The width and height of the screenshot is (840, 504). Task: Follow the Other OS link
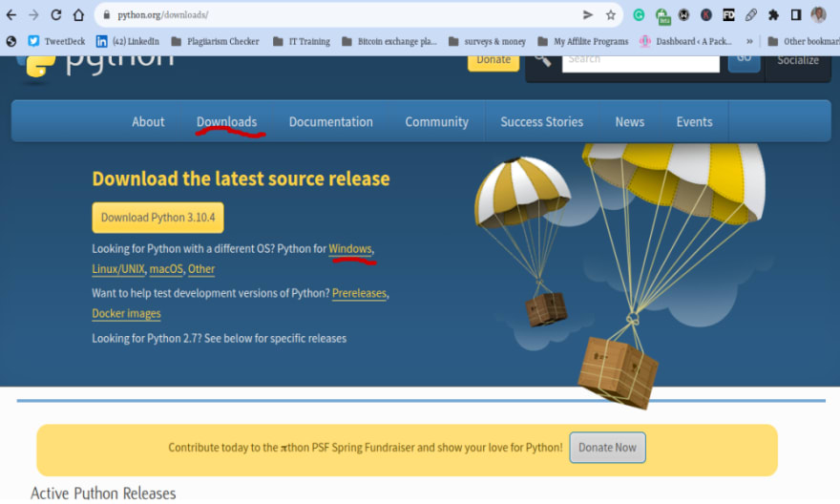[x=201, y=269]
